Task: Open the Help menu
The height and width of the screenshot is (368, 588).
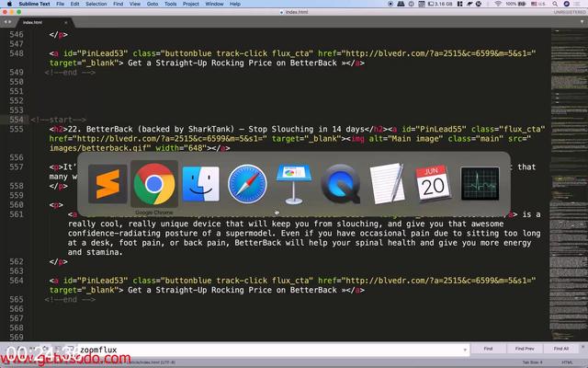Action: [x=235, y=4]
